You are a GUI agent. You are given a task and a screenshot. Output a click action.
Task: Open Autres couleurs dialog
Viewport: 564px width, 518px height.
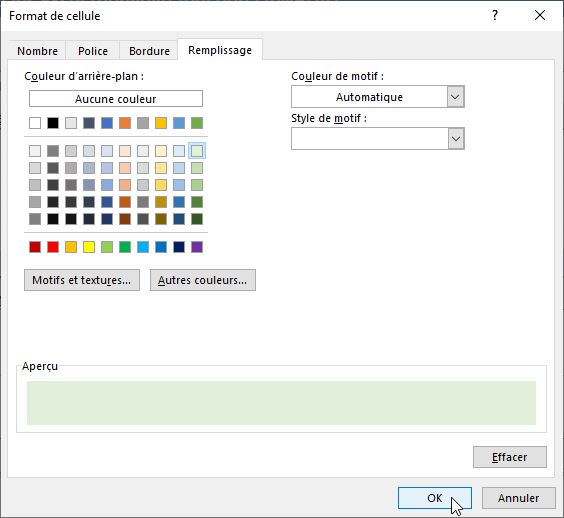coord(203,280)
